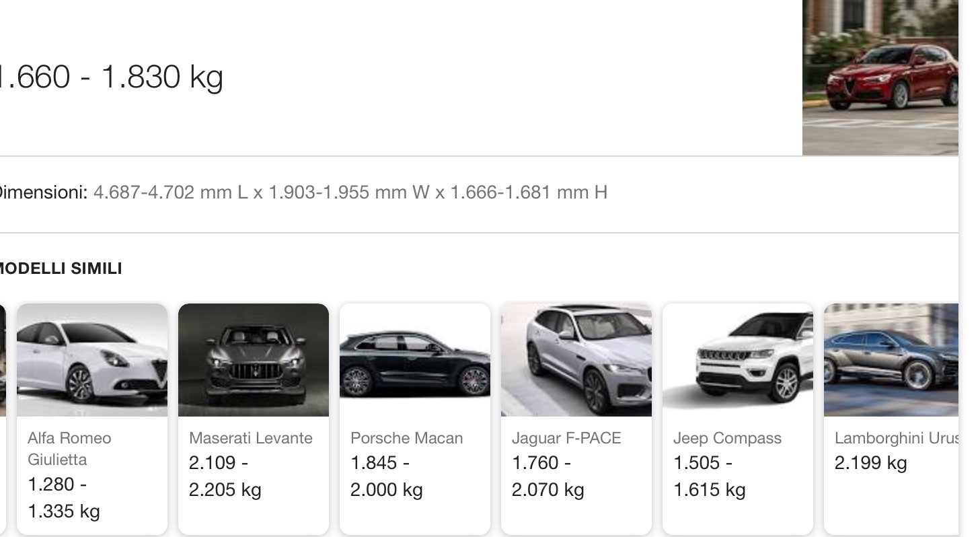The width and height of the screenshot is (980, 537).
Task: Click the red Alfa Romeo Stelvio photo
Action: (x=880, y=77)
